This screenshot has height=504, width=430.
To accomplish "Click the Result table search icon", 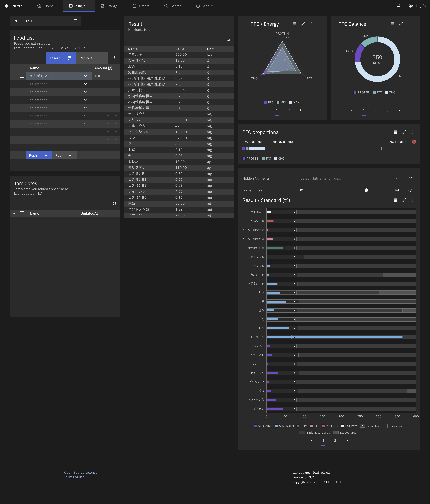I will [228, 40].
